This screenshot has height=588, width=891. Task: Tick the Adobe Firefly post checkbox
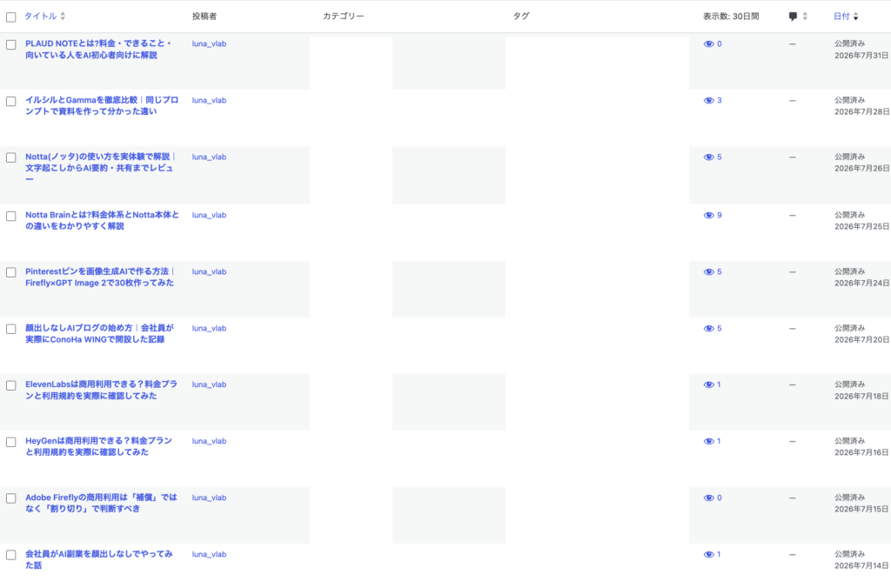pyautogui.click(x=10, y=498)
